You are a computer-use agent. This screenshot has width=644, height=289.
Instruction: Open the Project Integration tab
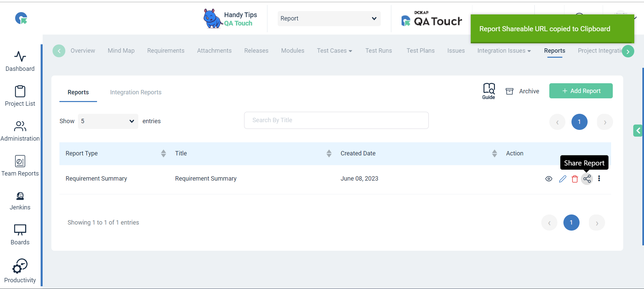coord(600,51)
